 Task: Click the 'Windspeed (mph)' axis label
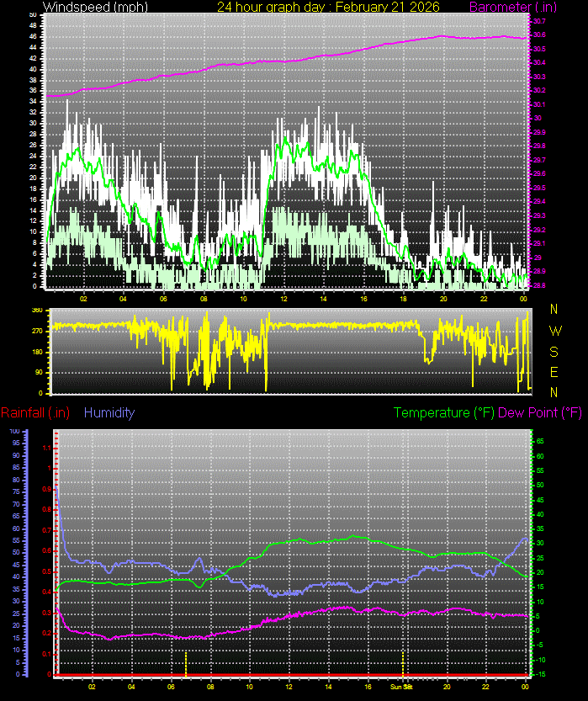point(95,7)
